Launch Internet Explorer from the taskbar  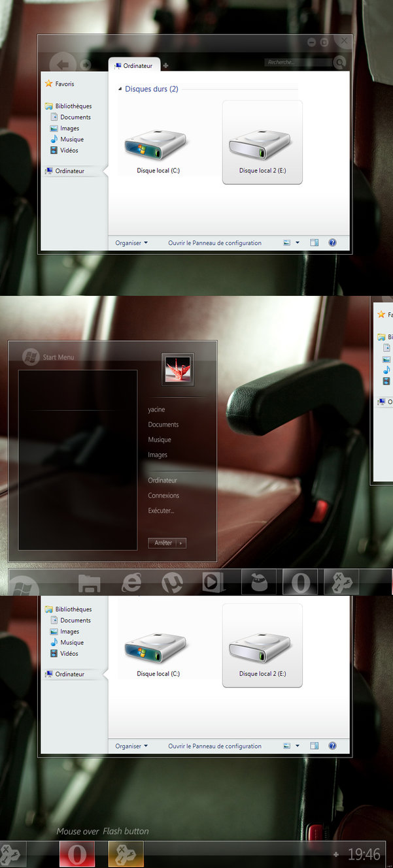[133, 582]
